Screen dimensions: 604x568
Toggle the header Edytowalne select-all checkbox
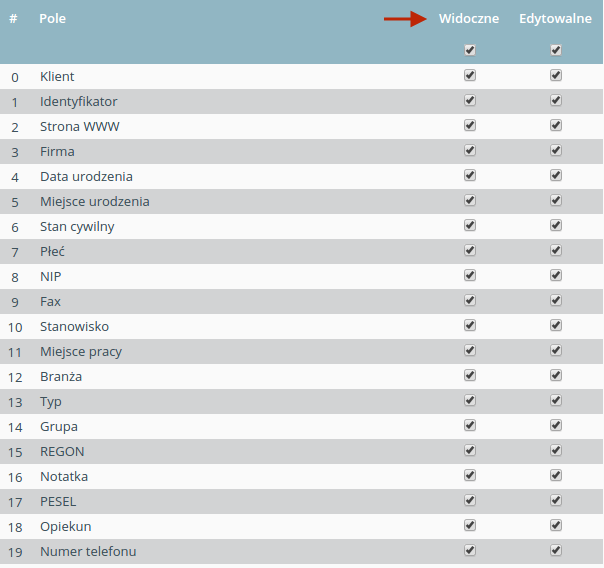tap(555, 50)
